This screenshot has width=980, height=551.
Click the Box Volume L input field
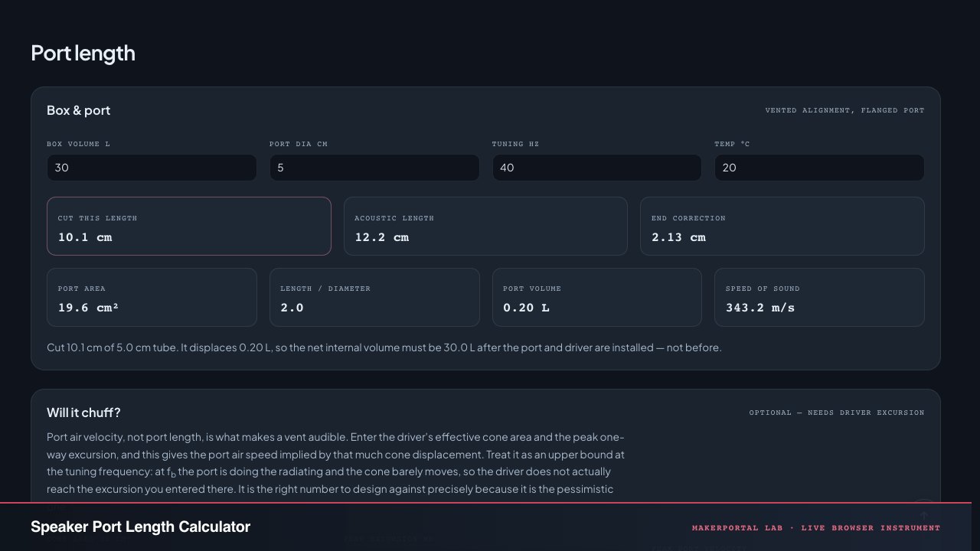[152, 168]
